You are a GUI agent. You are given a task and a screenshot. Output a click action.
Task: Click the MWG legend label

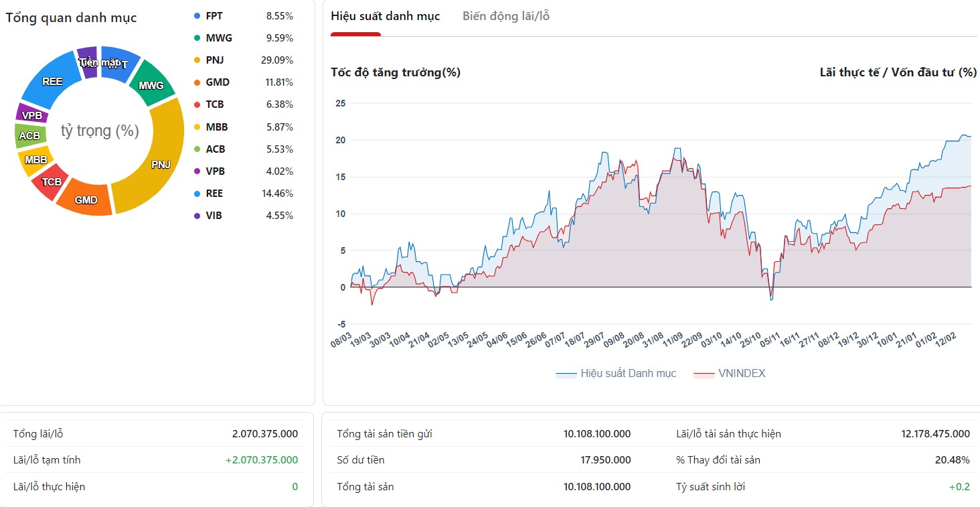click(219, 38)
